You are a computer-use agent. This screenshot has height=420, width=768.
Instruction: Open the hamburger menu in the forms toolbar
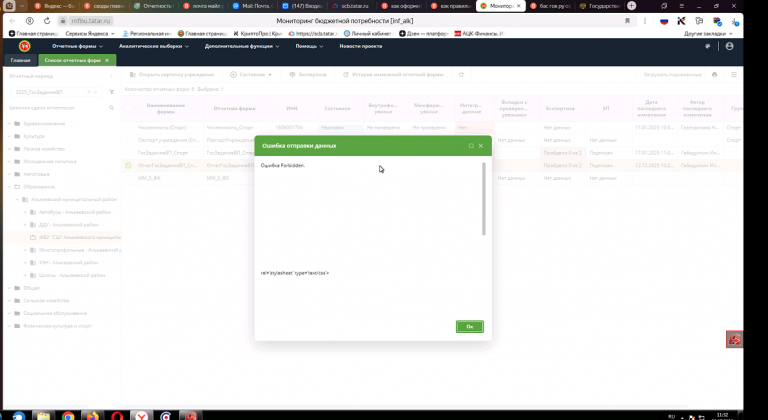(x=734, y=74)
